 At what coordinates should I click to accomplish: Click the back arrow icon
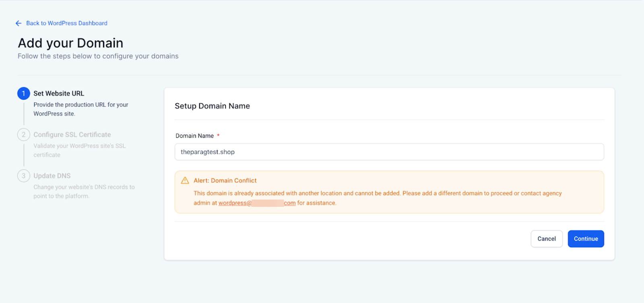[x=19, y=23]
